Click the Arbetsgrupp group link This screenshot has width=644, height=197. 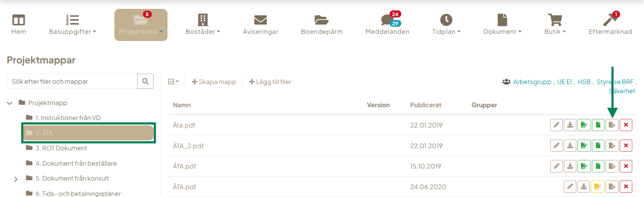(532, 82)
